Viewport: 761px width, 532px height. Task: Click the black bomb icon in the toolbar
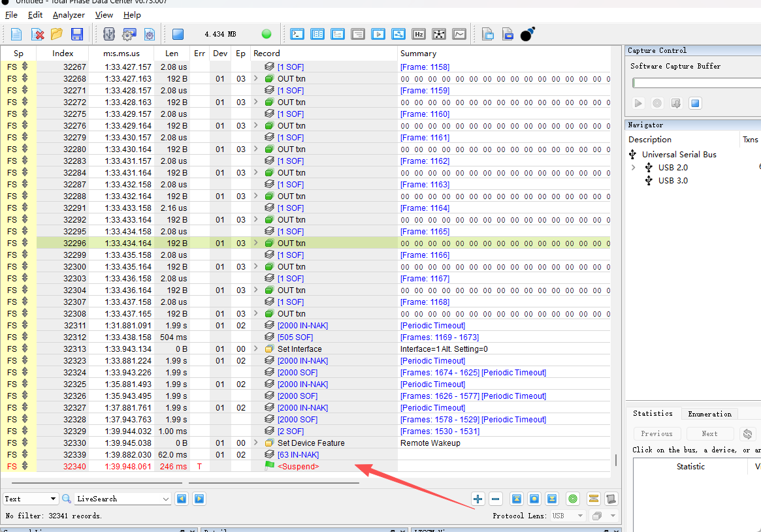(528, 34)
